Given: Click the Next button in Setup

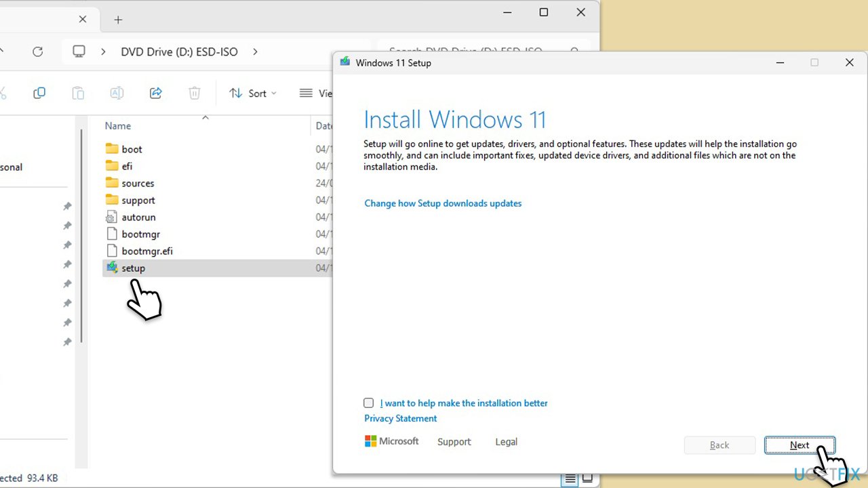Looking at the screenshot, I should coord(800,445).
